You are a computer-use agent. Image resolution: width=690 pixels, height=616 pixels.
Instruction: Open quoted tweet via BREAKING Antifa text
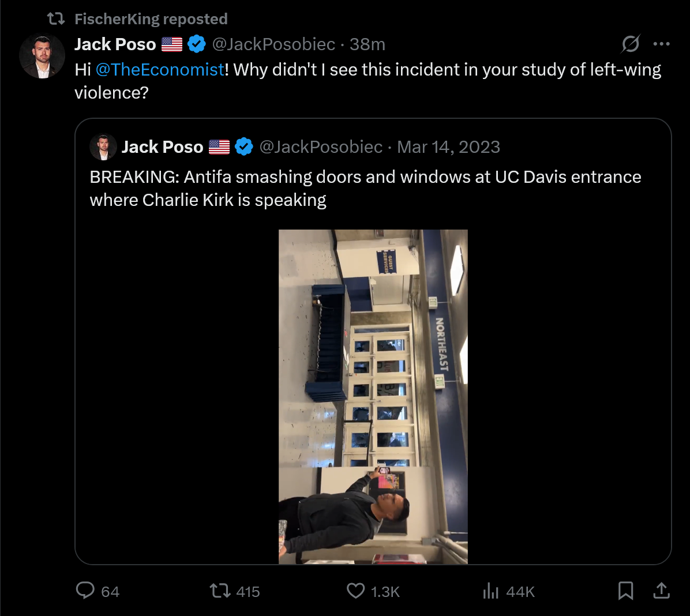coord(365,189)
